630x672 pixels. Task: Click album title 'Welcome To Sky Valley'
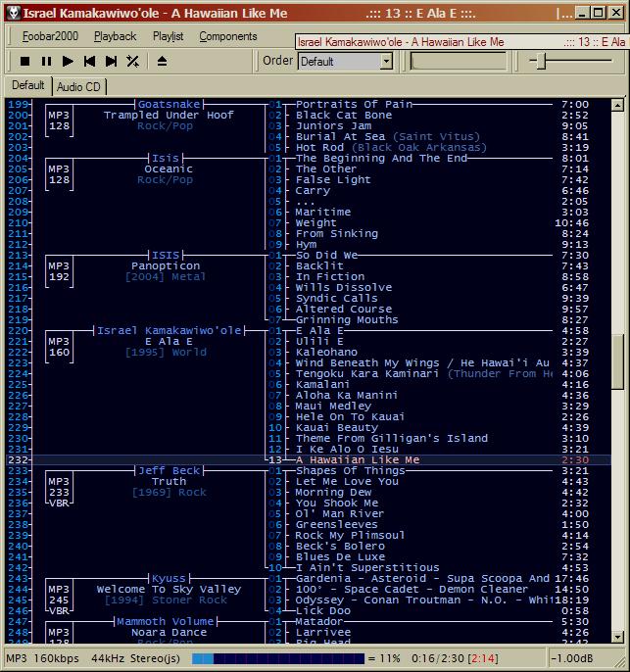click(169, 589)
